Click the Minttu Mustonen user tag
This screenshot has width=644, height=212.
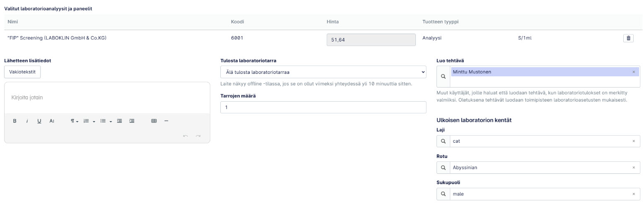click(545, 72)
